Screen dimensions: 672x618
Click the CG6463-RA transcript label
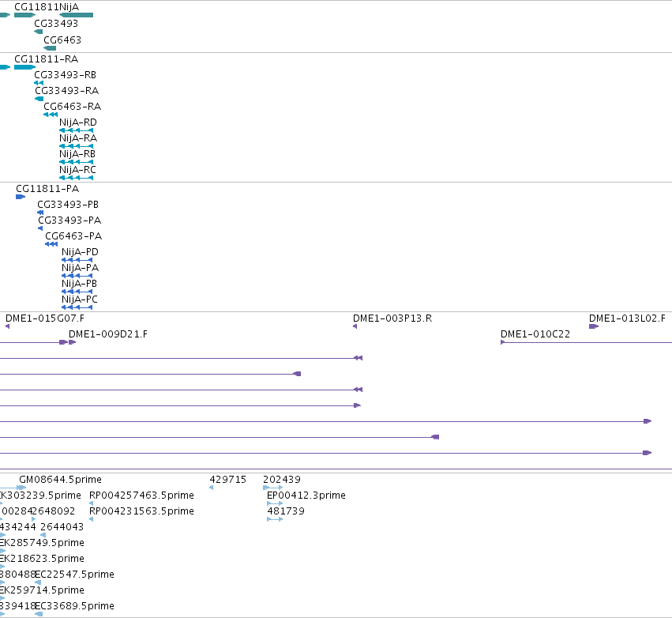pos(73,107)
